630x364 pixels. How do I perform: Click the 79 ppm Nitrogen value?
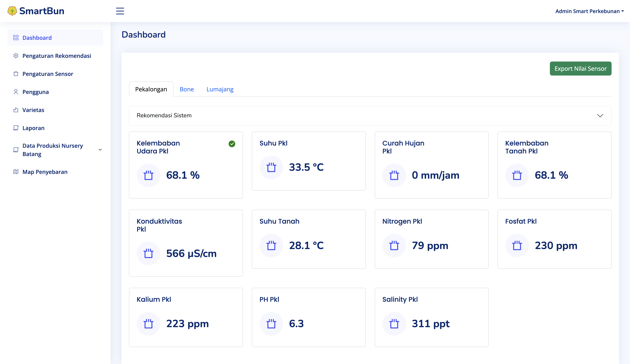tap(430, 246)
